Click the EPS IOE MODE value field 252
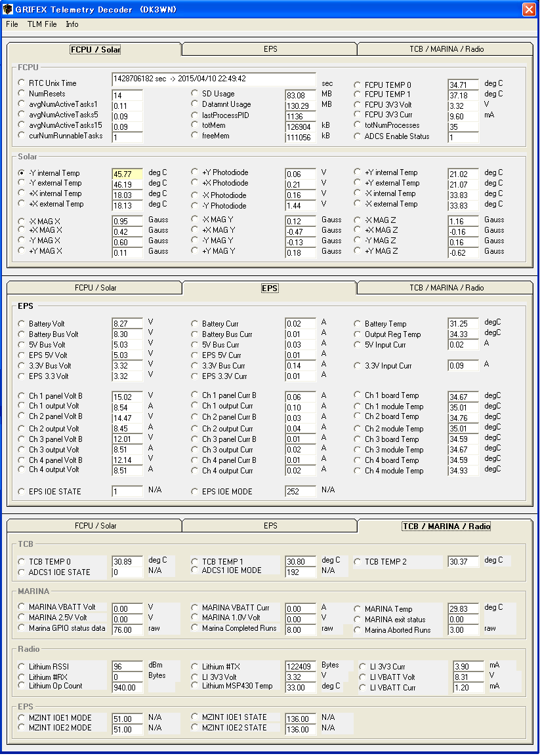 (301, 492)
